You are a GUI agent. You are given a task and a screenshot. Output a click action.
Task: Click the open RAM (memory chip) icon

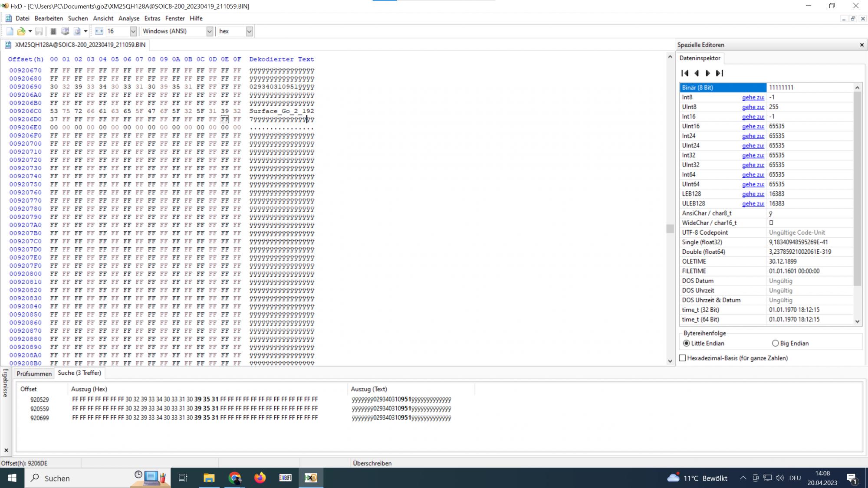(x=53, y=31)
